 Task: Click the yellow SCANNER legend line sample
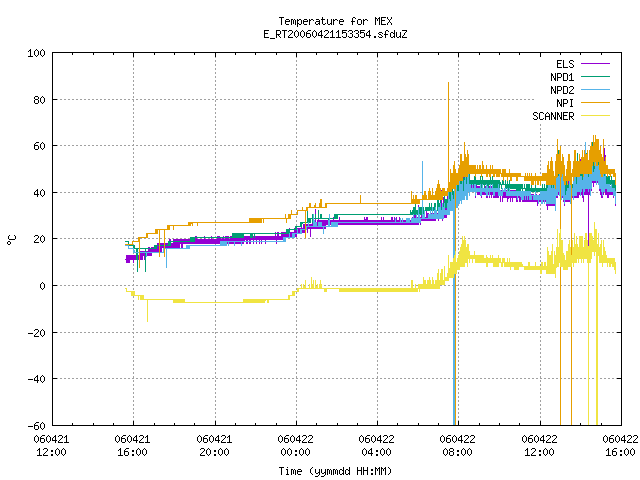click(595, 116)
